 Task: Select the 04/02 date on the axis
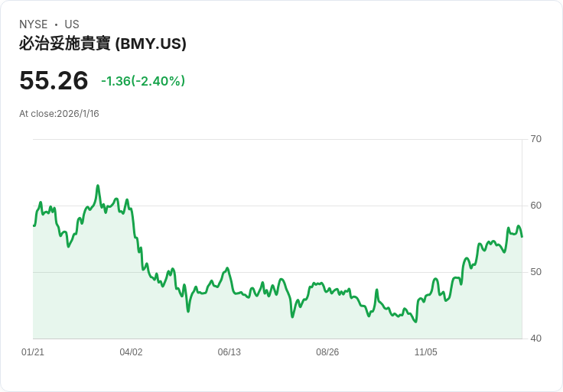click(x=131, y=352)
